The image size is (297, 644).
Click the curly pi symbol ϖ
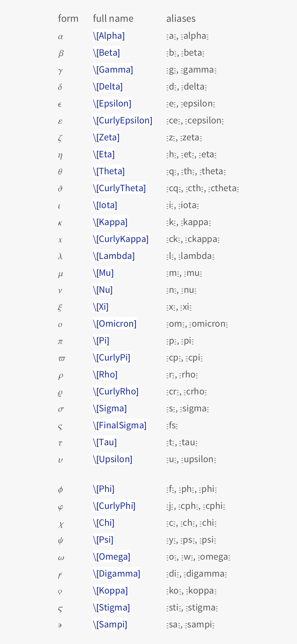pos(61,358)
